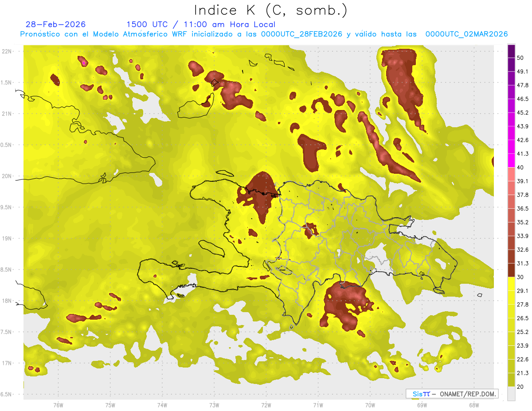Click the longitude axis label "73W"
Image resolution: width=532 pixels, height=411 pixels.
click(x=214, y=405)
